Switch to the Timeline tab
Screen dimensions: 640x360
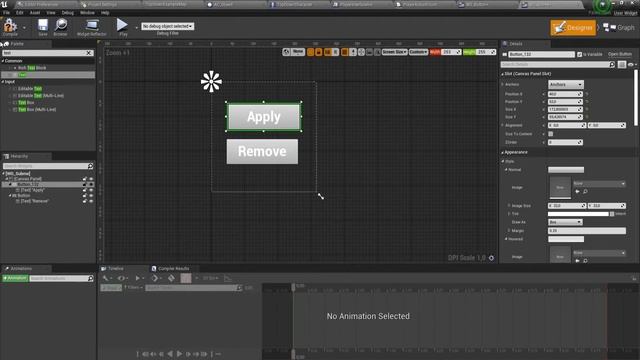[113, 269]
